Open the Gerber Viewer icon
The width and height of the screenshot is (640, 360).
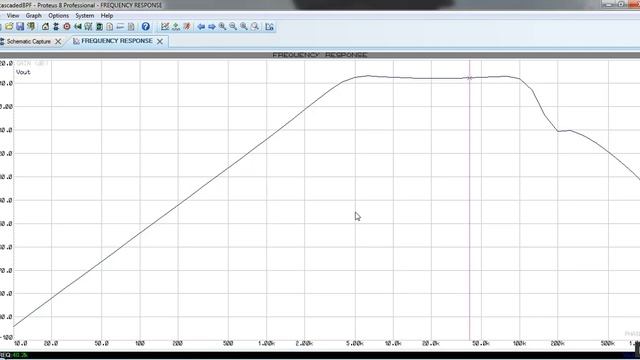tap(88, 27)
